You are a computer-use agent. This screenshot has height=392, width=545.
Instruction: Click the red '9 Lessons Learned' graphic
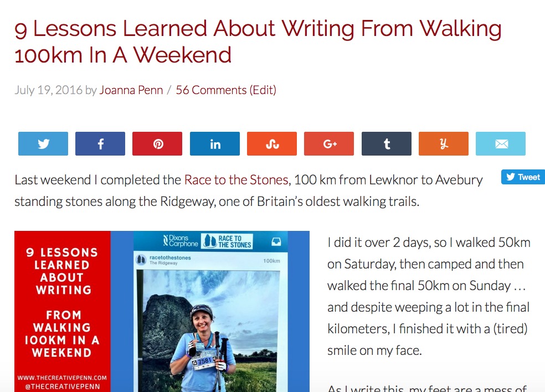tap(62, 310)
